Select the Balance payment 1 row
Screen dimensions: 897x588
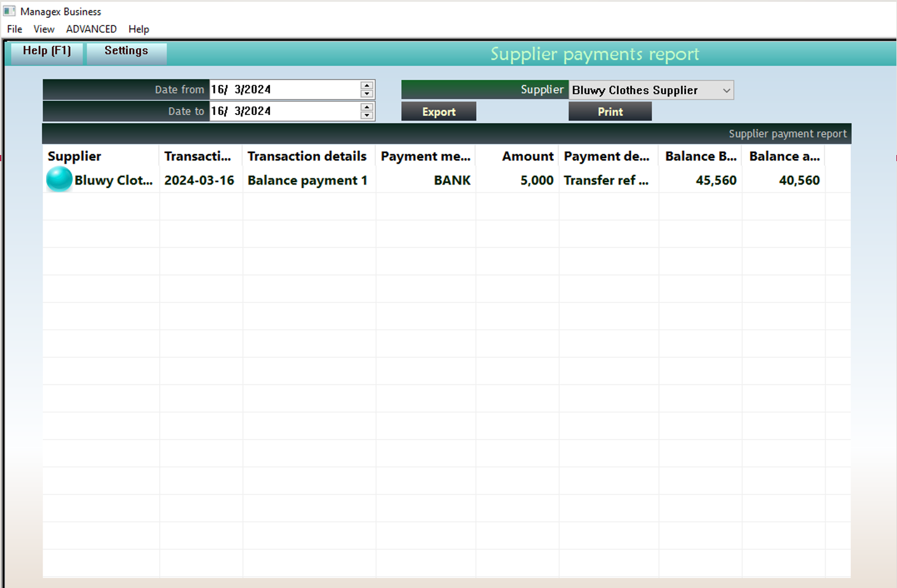[x=307, y=180]
